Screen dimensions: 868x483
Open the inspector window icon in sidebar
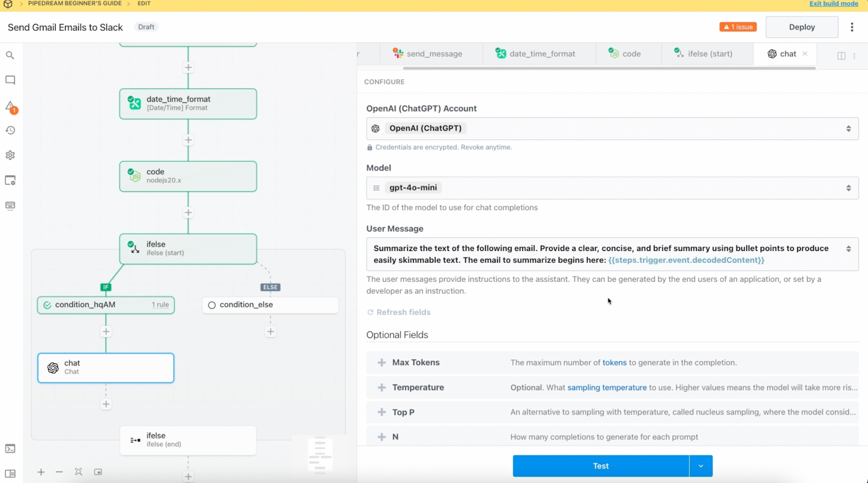[x=10, y=181]
